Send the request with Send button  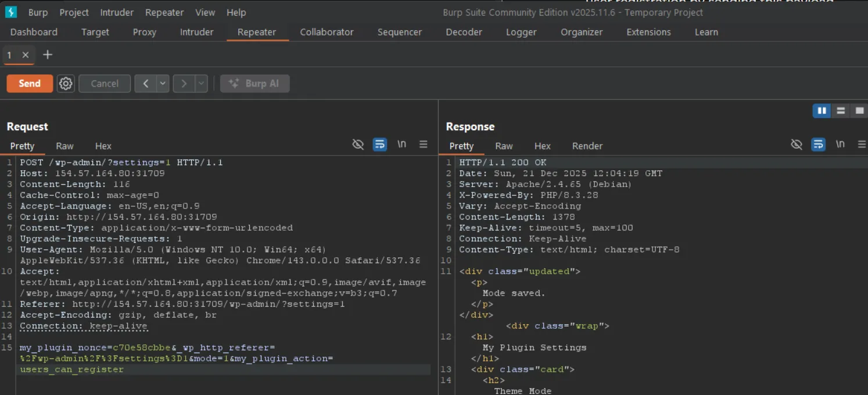tap(30, 84)
